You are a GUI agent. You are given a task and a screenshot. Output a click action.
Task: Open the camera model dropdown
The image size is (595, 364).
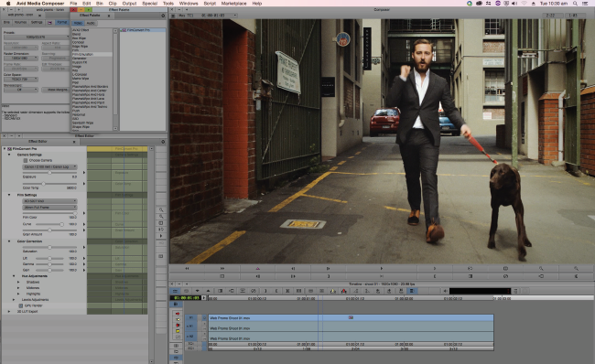tap(49, 166)
